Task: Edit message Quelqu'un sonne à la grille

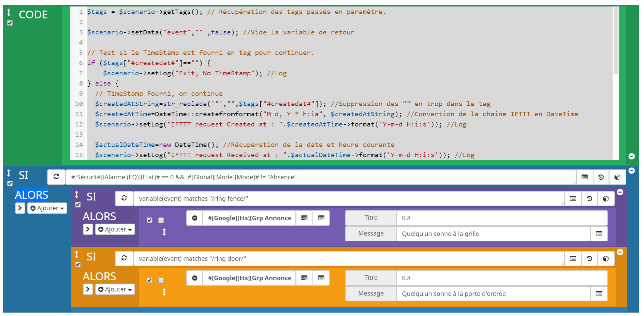Action: pos(493,234)
